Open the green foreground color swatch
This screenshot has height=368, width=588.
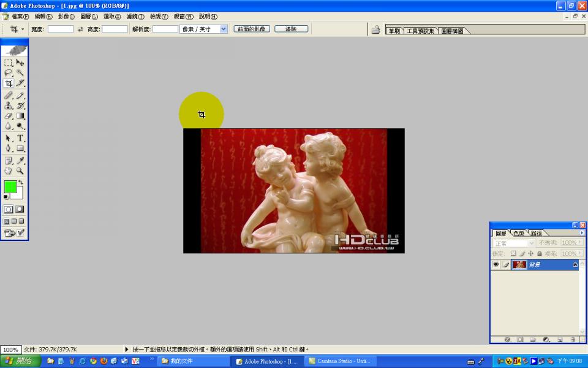(x=10, y=186)
